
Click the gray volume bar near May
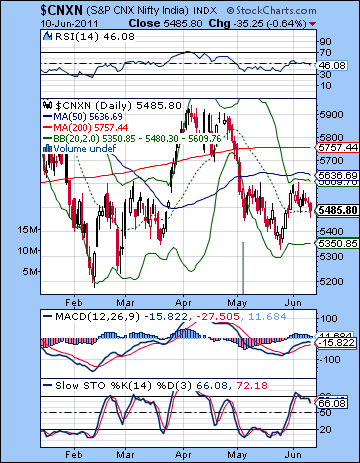243,268
